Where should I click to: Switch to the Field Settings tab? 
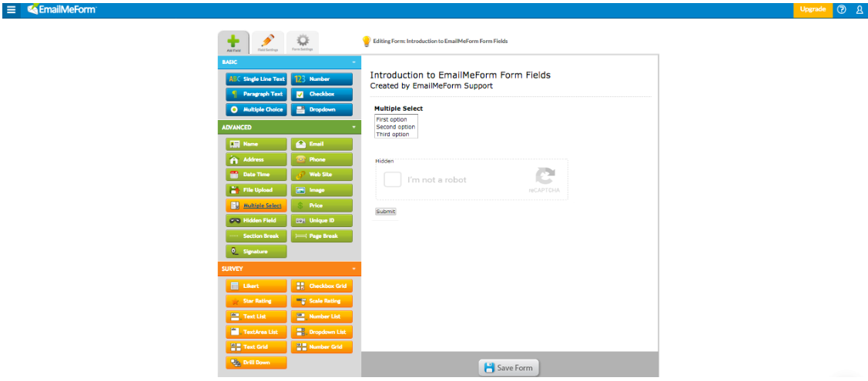click(x=268, y=42)
